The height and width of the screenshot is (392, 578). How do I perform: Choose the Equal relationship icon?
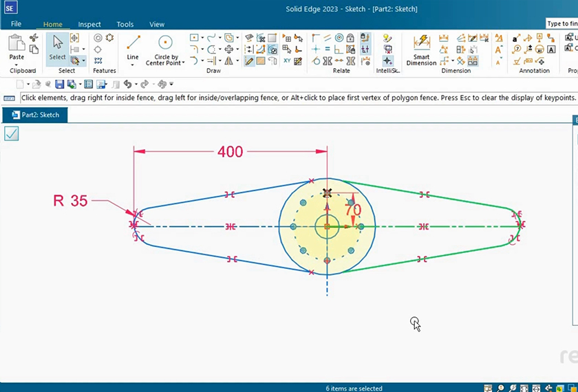click(329, 50)
